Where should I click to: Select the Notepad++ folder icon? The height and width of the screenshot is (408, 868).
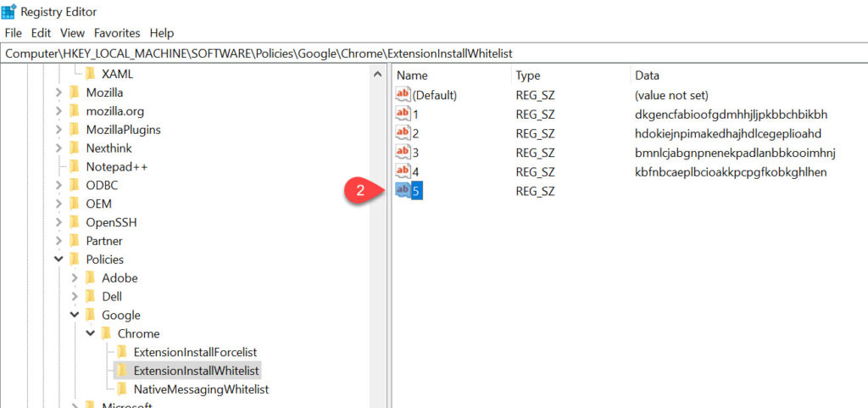(x=75, y=166)
